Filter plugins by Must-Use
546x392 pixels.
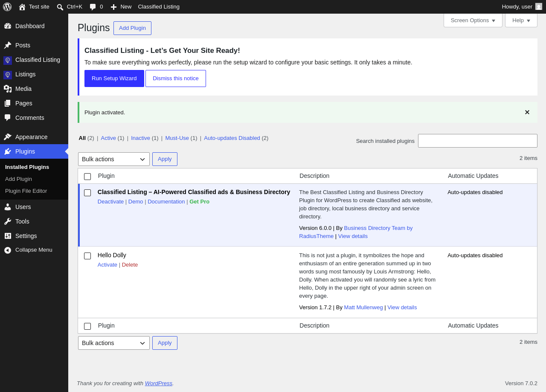point(177,138)
